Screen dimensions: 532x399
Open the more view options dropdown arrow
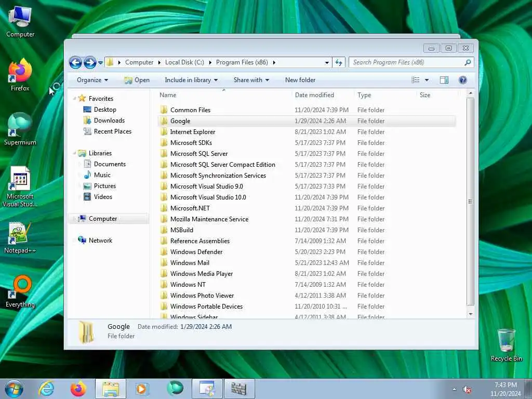[427, 80]
